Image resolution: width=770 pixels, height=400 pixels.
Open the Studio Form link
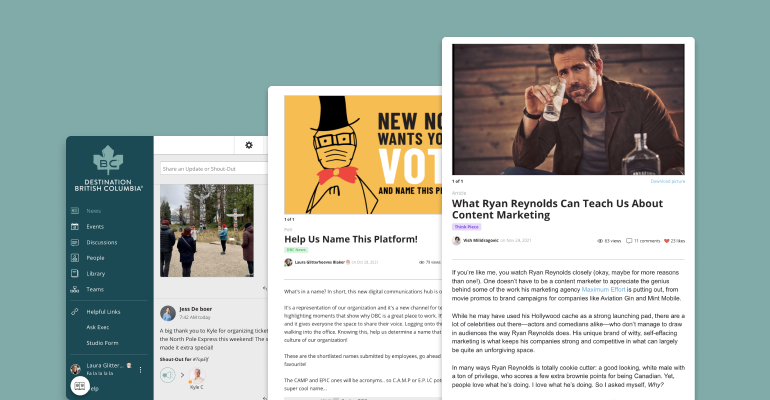pyautogui.click(x=102, y=343)
